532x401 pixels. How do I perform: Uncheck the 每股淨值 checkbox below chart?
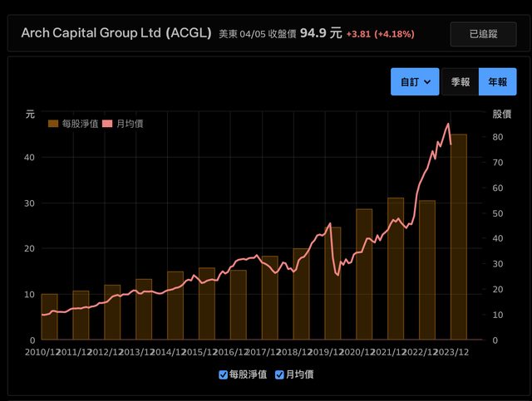point(223,374)
